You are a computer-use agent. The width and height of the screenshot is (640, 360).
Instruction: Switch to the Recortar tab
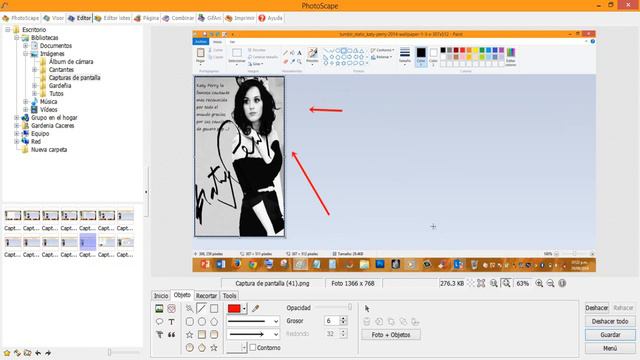click(x=206, y=296)
